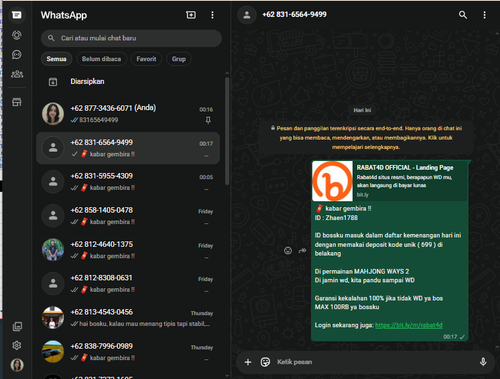Open the Channels icon in sidebar
This screenshot has width=500, height=379.
[x=17, y=54]
